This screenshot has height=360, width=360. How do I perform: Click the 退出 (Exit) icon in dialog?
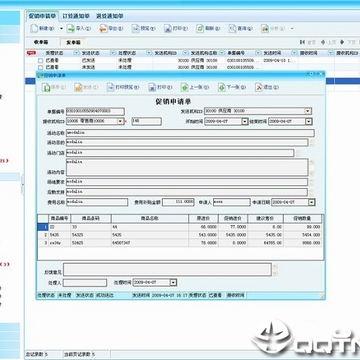coord(259,87)
